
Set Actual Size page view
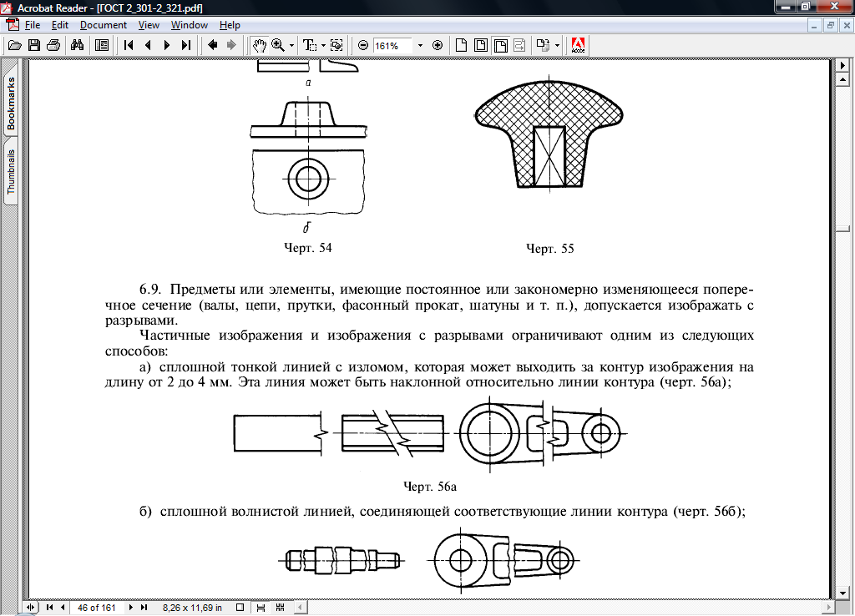461,45
